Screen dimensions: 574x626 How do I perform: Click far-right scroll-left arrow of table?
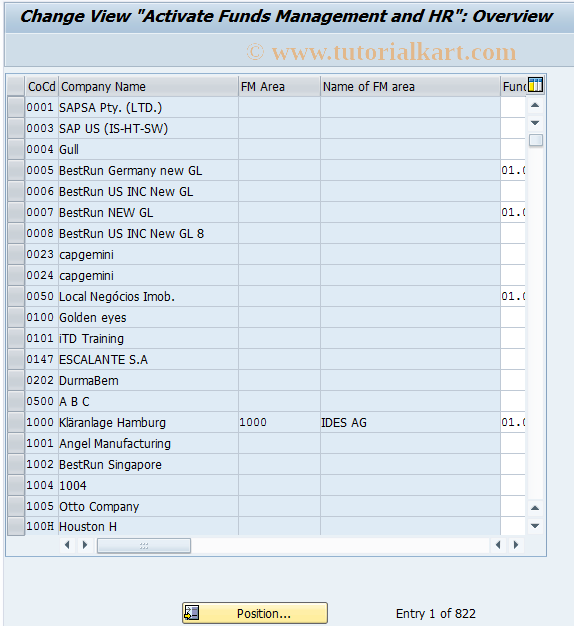pos(498,545)
